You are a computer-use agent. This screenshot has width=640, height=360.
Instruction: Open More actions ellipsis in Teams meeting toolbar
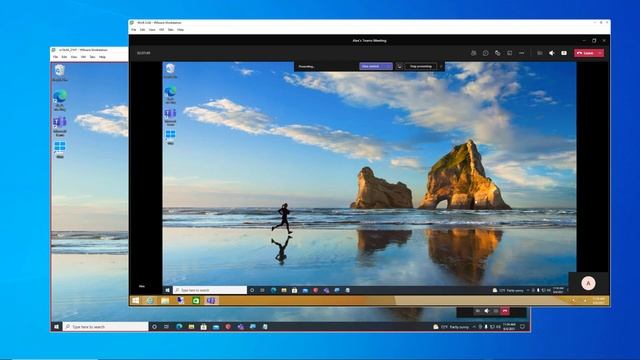point(522,53)
